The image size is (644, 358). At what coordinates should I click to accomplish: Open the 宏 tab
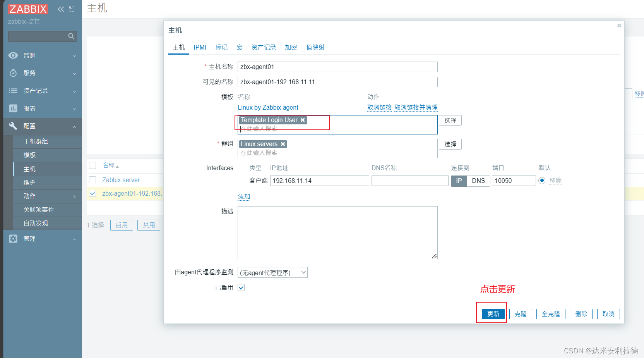(240, 47)
